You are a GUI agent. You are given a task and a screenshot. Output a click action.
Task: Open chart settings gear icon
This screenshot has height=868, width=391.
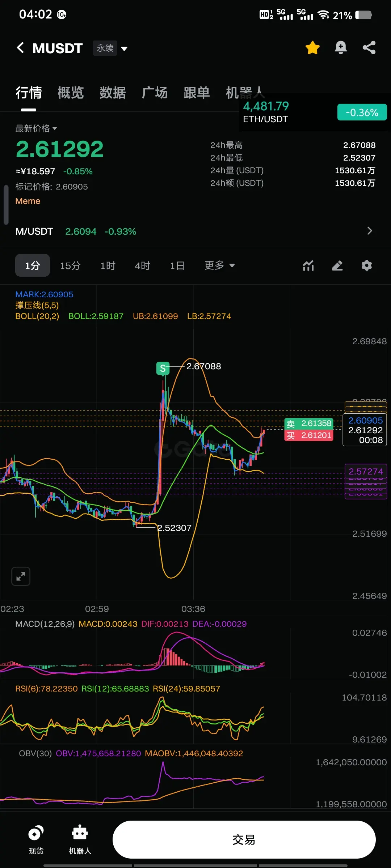click(367, 265)
